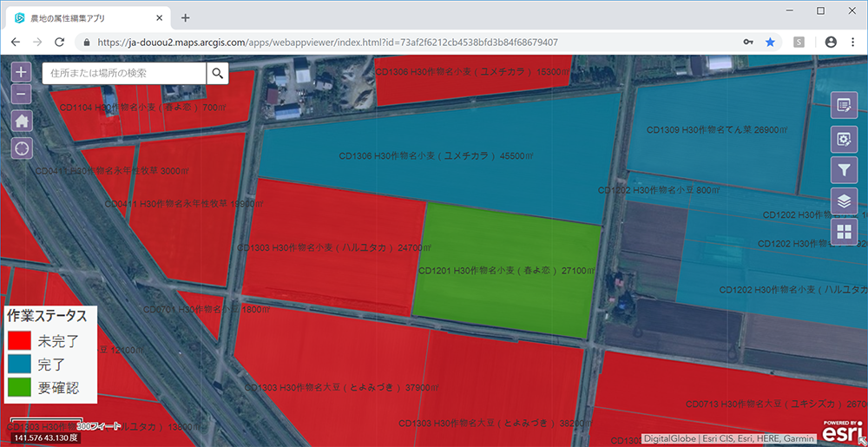Switch to the 農地の属性編集アプリ tab
Viewport: 868px width, 447px height.
(x=82, y=17)
